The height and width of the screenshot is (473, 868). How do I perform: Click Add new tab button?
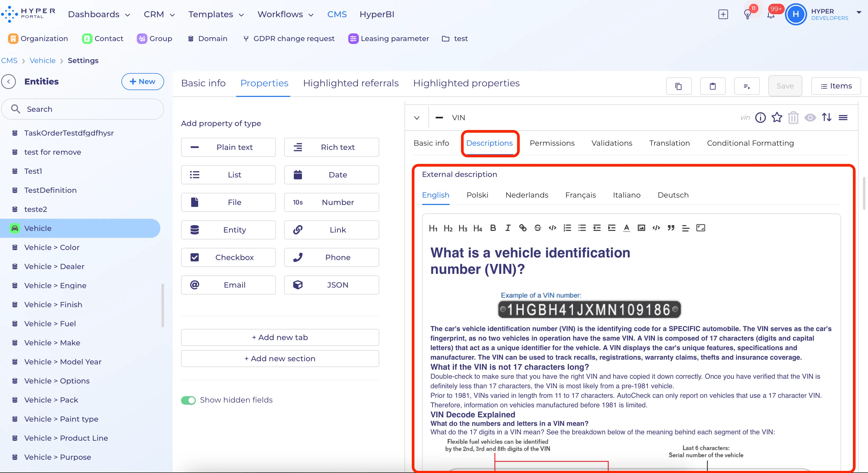coord(280,337)
